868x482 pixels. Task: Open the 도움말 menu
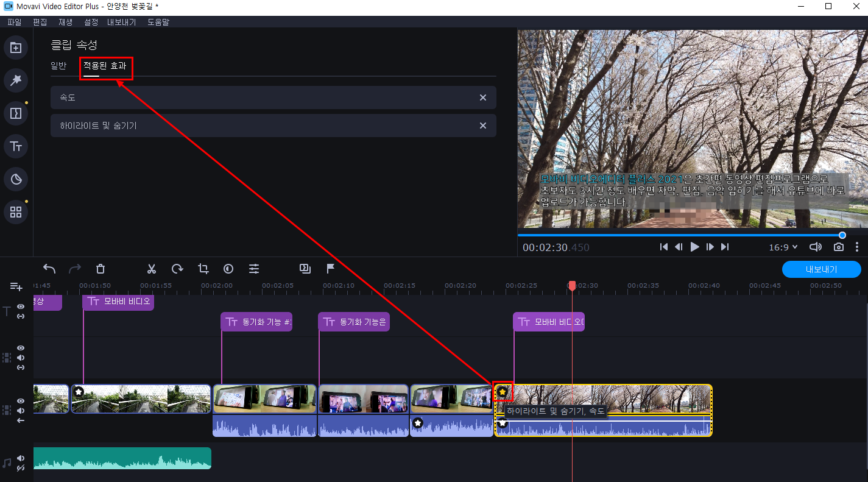pos(158,22)
